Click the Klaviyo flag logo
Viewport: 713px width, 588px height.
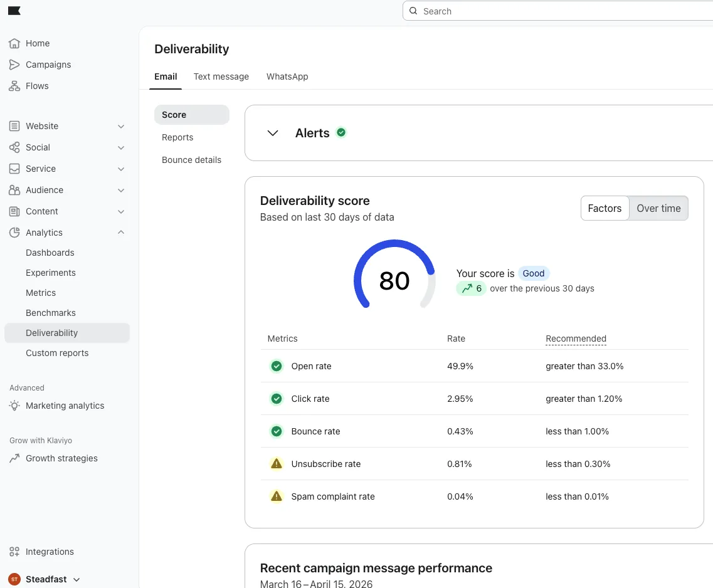click(14, 11)
